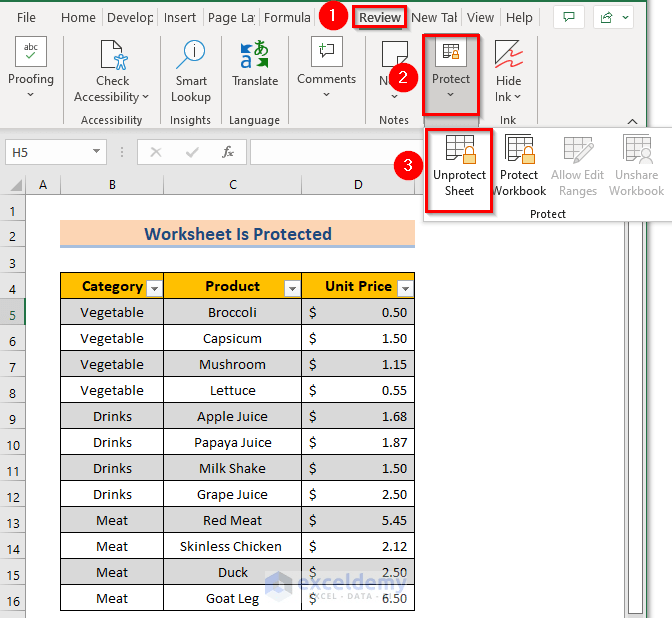Switch to the Formulas tab
This screenshot has height=618, width=672.
click(287, 18)
